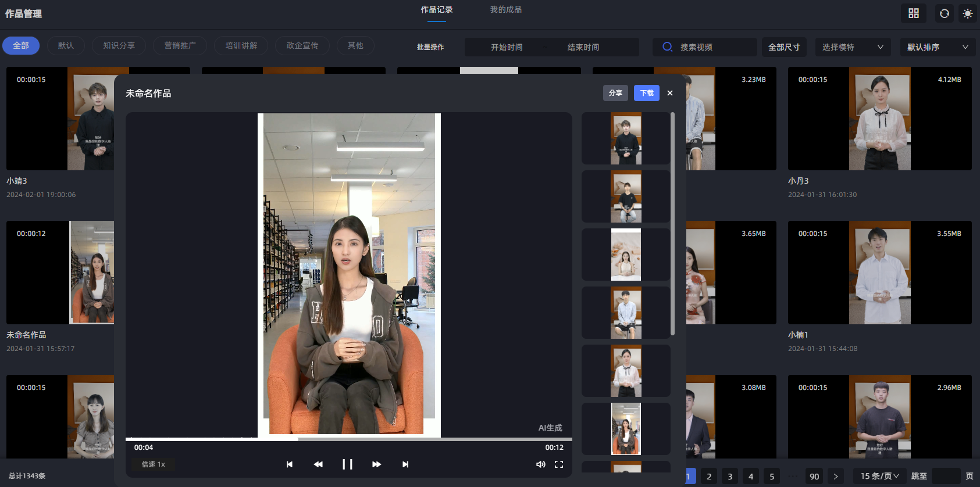Rewind the video playback
Image resolution: width=980 pixels, height=487 pixels.
tap(318, 464)
